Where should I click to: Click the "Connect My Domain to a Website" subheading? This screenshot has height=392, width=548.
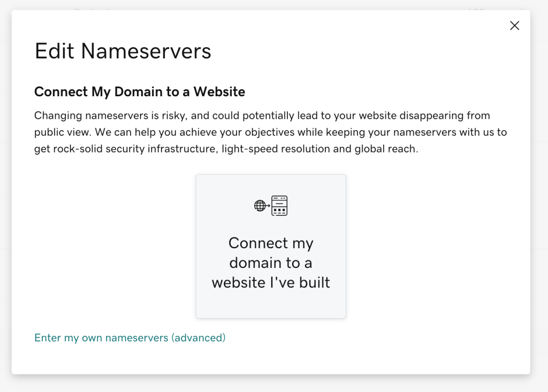[x=140, y=91]
